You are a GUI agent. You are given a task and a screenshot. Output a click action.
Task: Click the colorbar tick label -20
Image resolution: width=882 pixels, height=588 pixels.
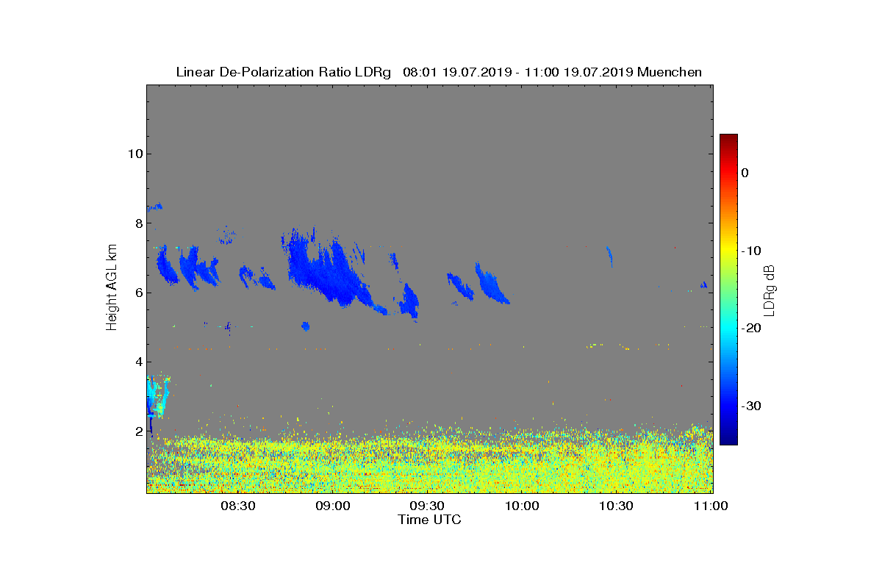click(x=750, y=329)
